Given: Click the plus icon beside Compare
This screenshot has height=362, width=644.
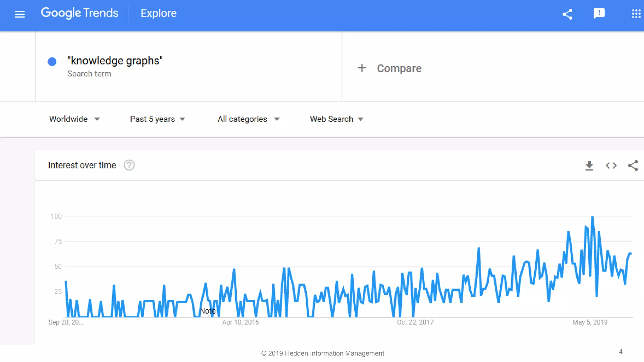Looking at the screenshot, I should pos(362,68).
